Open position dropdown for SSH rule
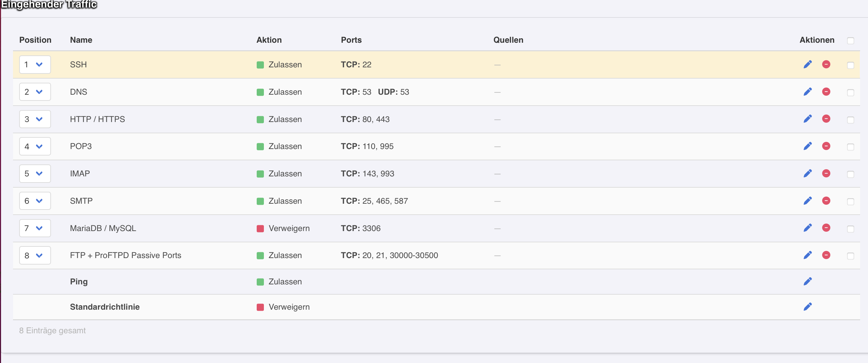The height and width of the screenshot is (363, 868). [35, 65]
